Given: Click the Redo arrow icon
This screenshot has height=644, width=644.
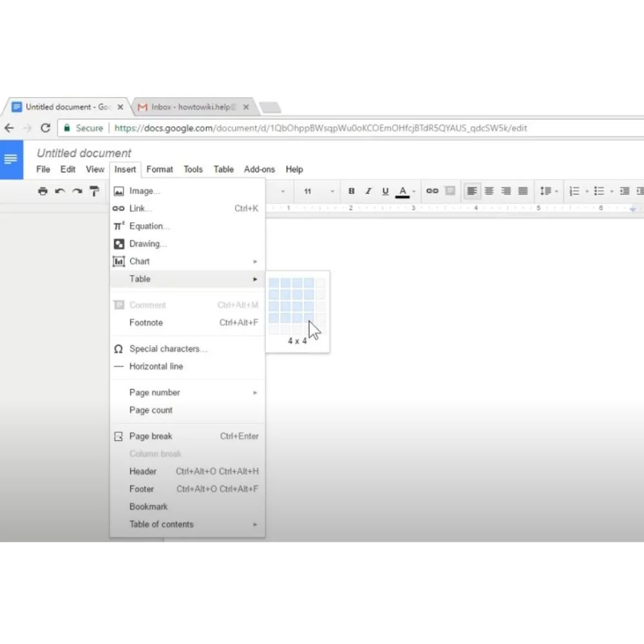Looking at the screenshot, I should (77, 191).
